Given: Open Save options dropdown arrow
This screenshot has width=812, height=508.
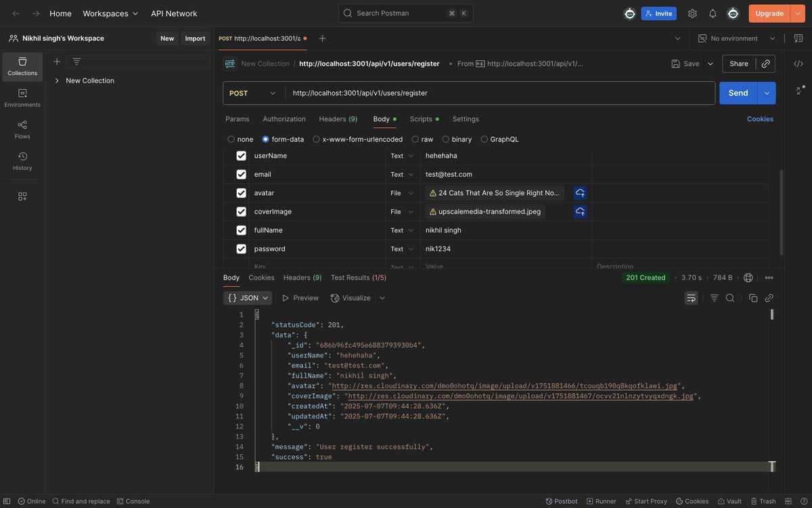Looking at the screenshot, I should (x=710, y=64).
